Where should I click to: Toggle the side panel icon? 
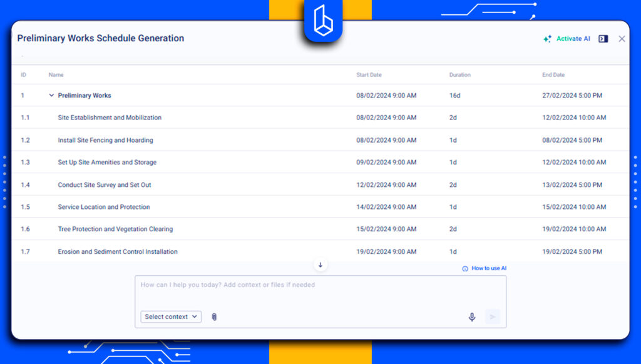(x=603, y=39)
